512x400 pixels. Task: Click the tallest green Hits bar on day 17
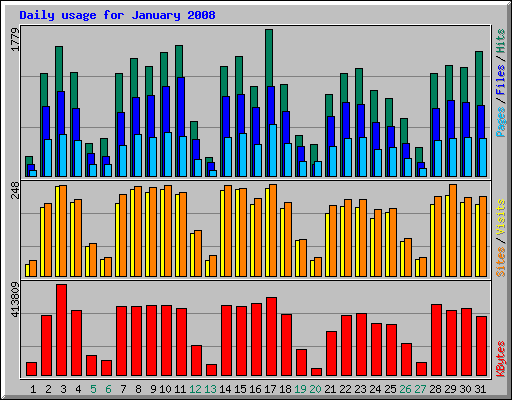(x=269, y=57)
